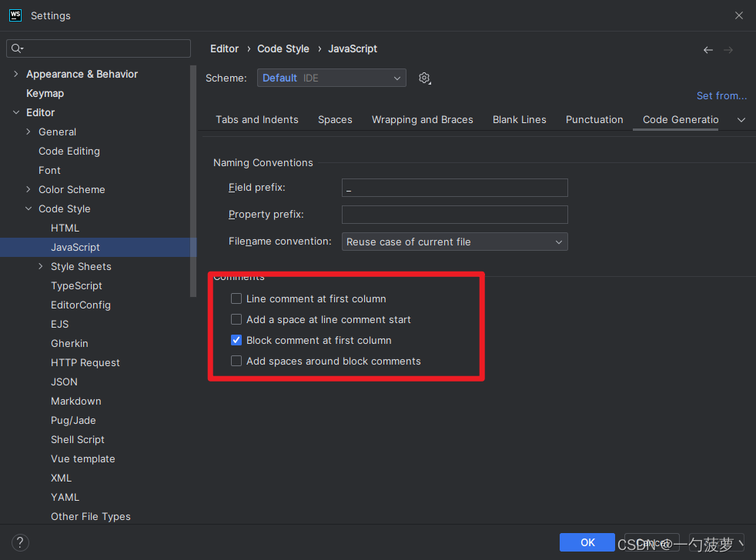This screenshot has width=756, height=560.
Task: Select Markdown in the Code Style tree
Action: pos(75,401)
